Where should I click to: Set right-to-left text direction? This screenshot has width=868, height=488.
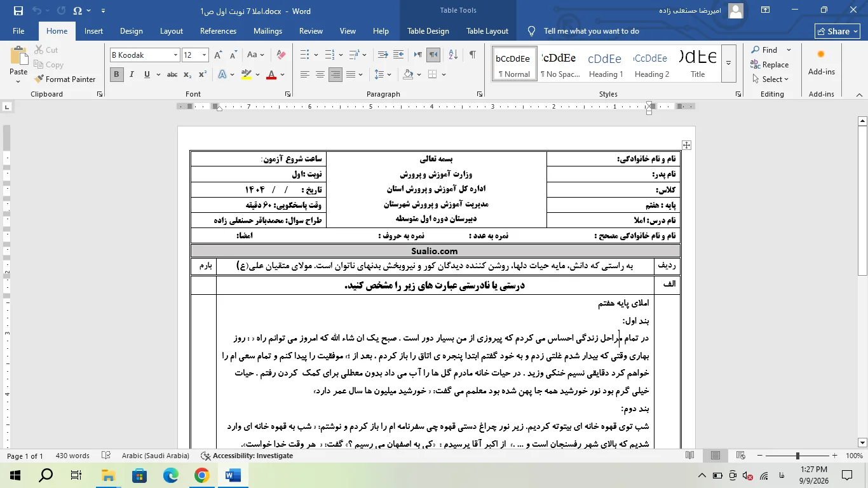pyautogui.click(x=433, y=55)
